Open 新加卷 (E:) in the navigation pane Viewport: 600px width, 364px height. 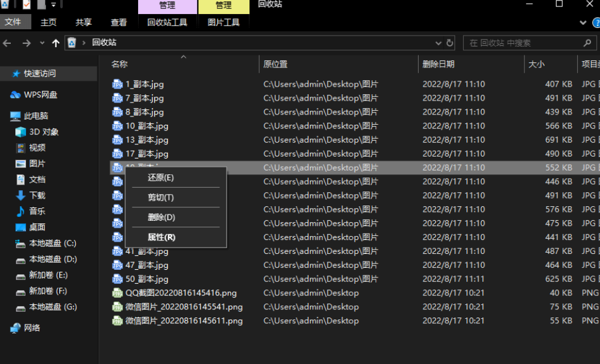pos(48,275)
